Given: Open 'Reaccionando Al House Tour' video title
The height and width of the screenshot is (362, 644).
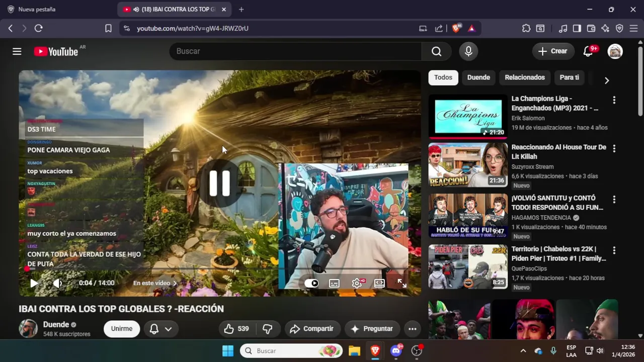Looking at the screenshot, I should (x=559, y=152).
